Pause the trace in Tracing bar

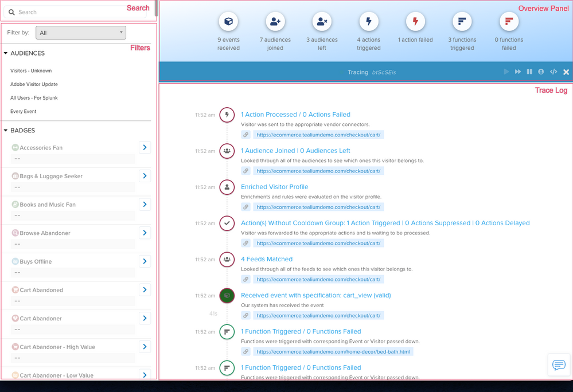coord(529,72)
